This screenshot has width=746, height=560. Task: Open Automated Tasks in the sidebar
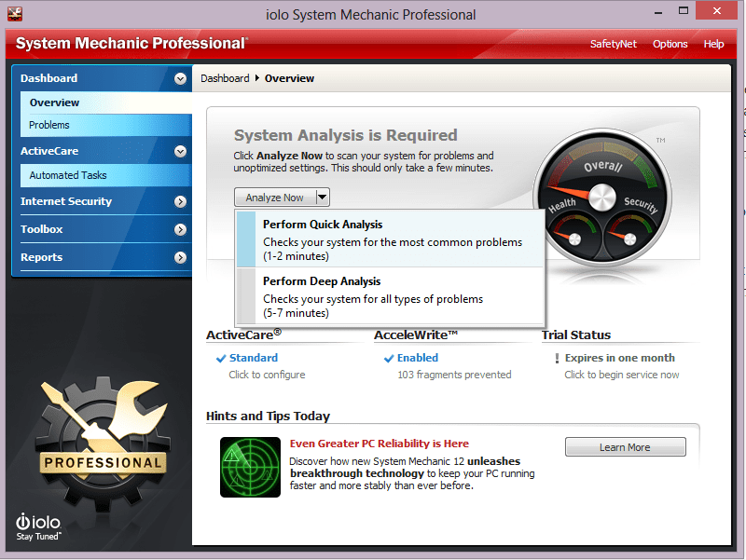(x=106, y=175)
